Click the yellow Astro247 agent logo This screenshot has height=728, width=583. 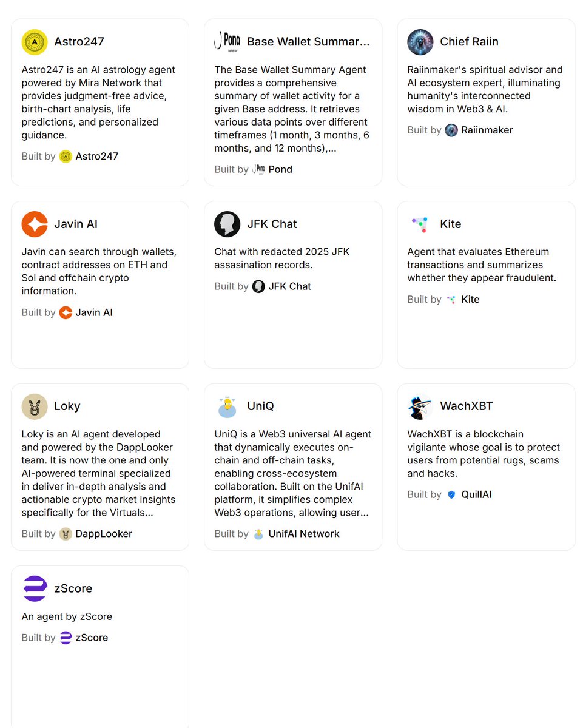click(35, 42)
